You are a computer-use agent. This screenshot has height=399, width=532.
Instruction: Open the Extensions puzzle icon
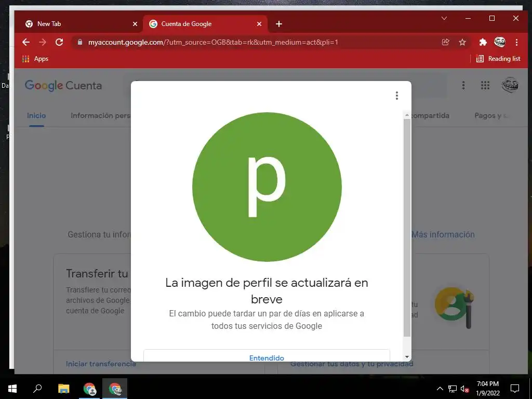click(x=483, y=42)
